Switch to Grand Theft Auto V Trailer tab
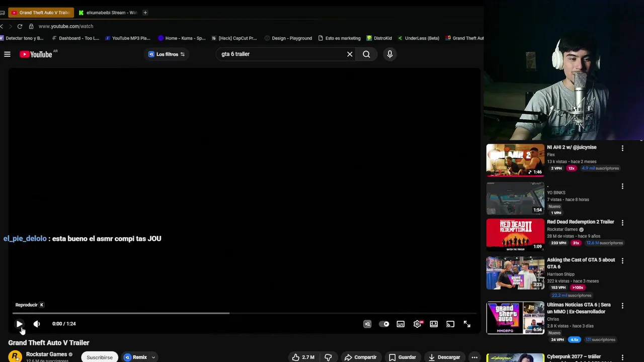The height and width of the screenshot is (362, 644). 40,13
